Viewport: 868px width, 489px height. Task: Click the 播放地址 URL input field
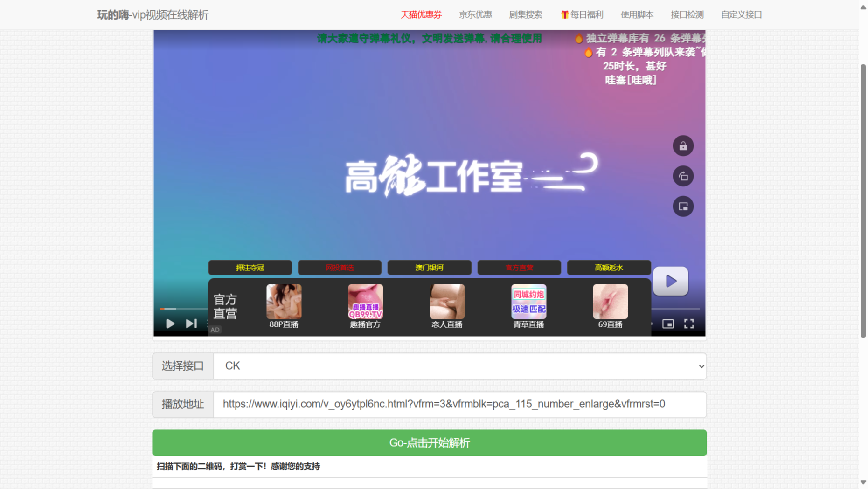coord(460,404)
